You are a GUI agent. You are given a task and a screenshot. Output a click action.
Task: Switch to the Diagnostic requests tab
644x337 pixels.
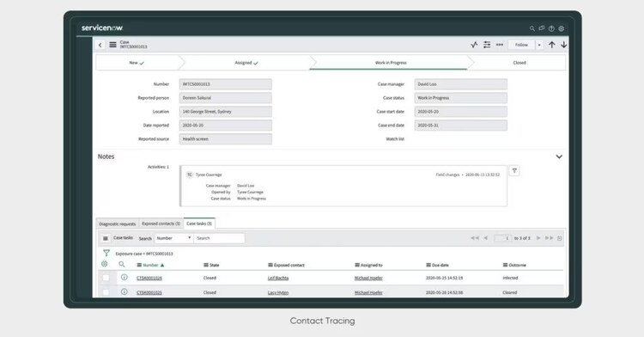pyautogui.click(x=118, y=224)
